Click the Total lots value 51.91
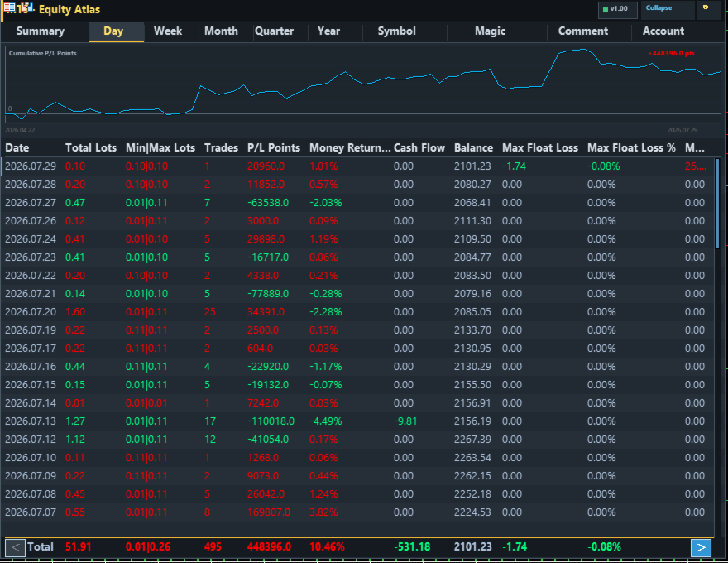Screen dimensions: 728x563 [x=78, y=547]
